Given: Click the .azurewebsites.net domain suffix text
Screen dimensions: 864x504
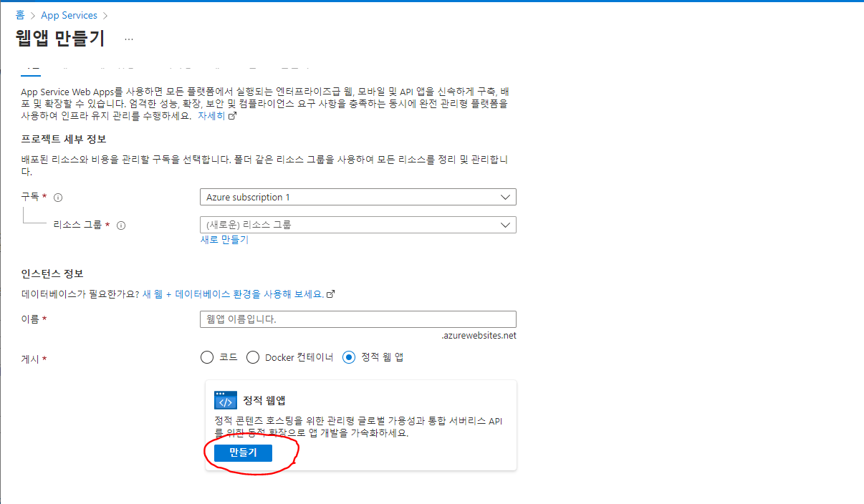Looking at the screenshot, I should tap(479, 336).
